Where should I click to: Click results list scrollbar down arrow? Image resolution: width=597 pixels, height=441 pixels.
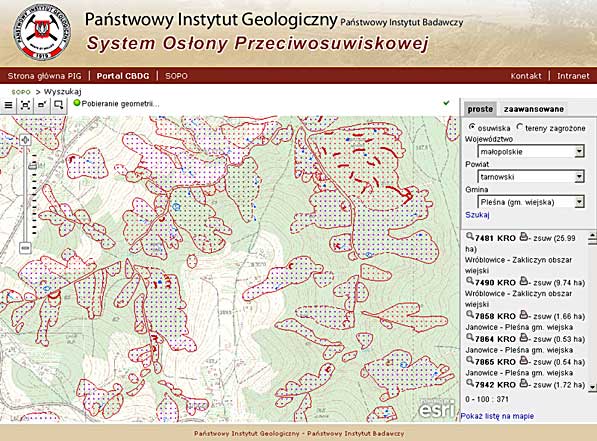point(592,387)
